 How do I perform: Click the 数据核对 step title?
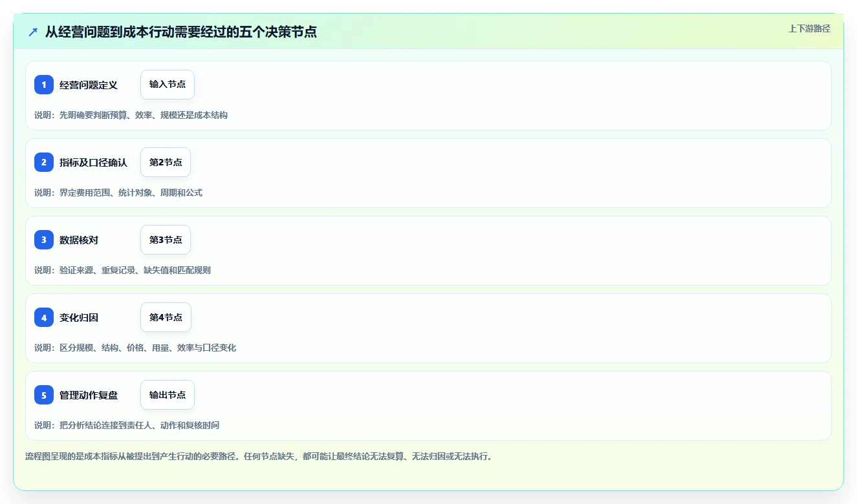(x=79, y=240)
